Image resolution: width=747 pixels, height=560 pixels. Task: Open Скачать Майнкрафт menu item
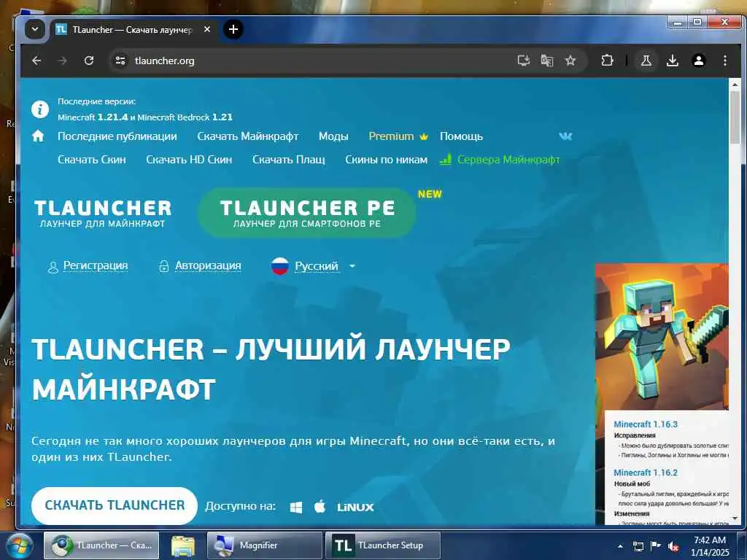tap(248, 136)
